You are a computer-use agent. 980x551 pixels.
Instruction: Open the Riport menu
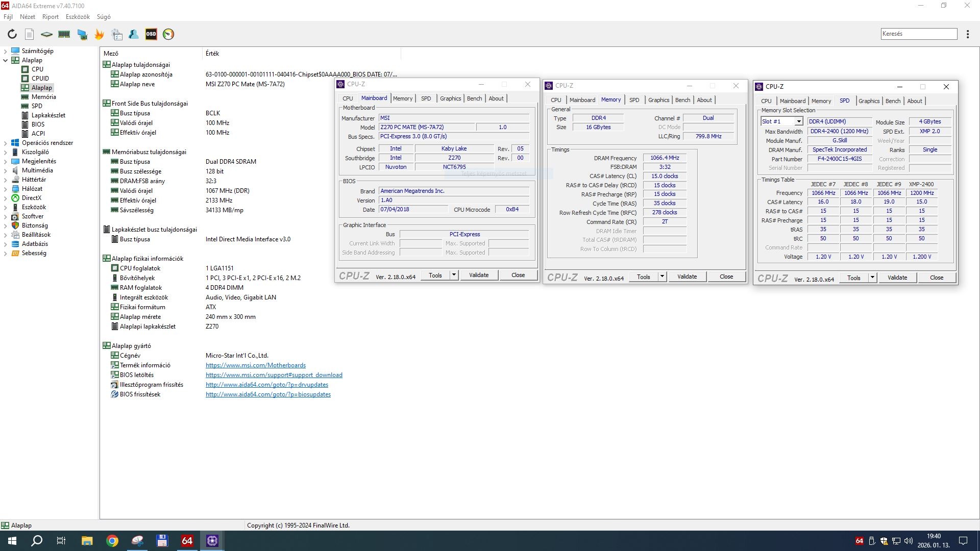tap(50, 17)
